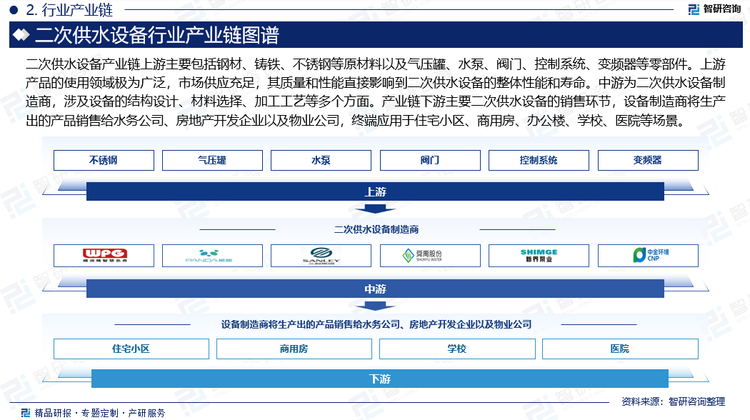This screenshot has height=420, width=750.
Task: Click the '2. 行业产业链' heading
Action: [69, 10]
